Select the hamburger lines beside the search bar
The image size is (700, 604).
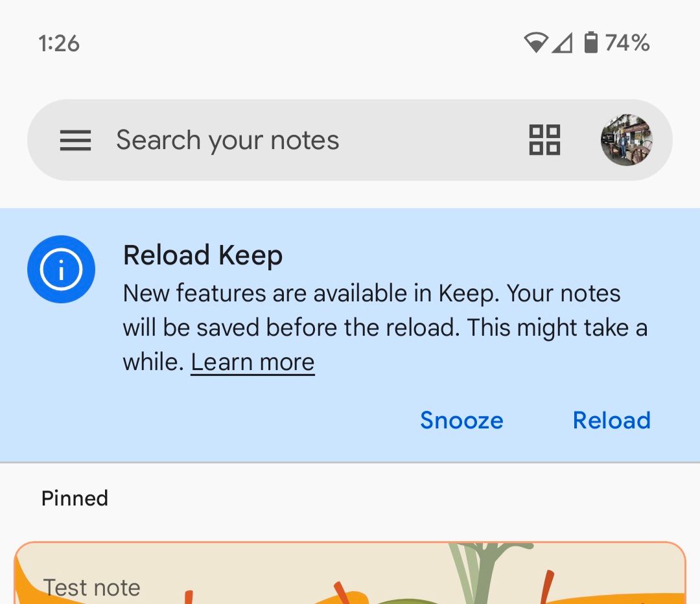[x=75, y=140]
